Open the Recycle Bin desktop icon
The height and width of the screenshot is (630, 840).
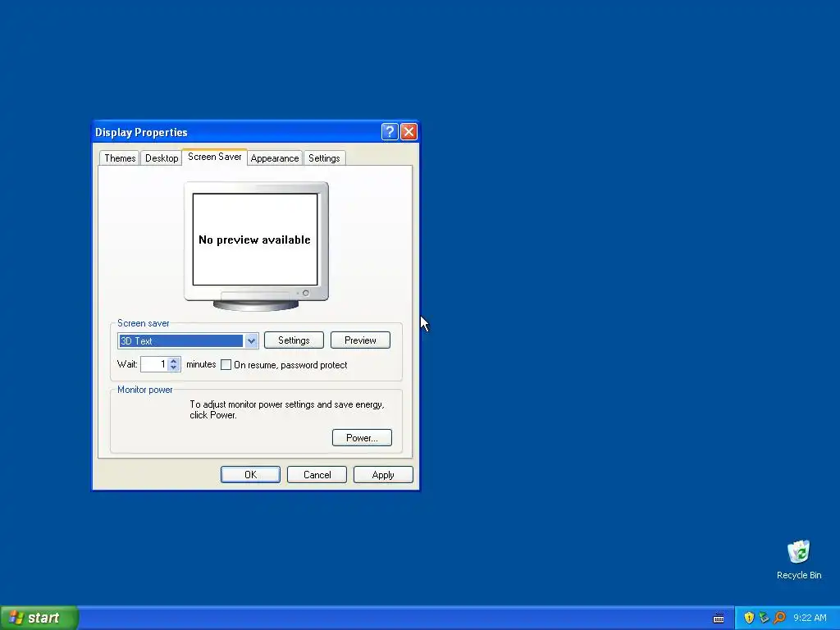coord(799,559)
